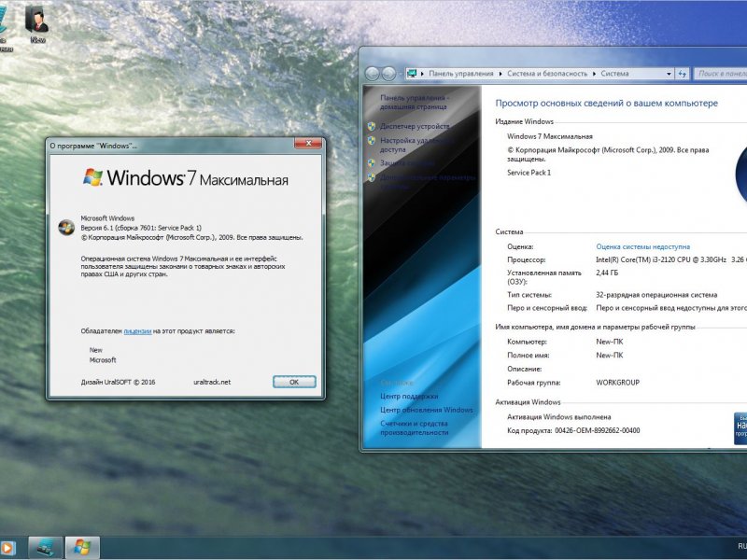This screenshot has width=747, height=560.
Task: Focus the Control Panel search field
Action: coord(720,74)
